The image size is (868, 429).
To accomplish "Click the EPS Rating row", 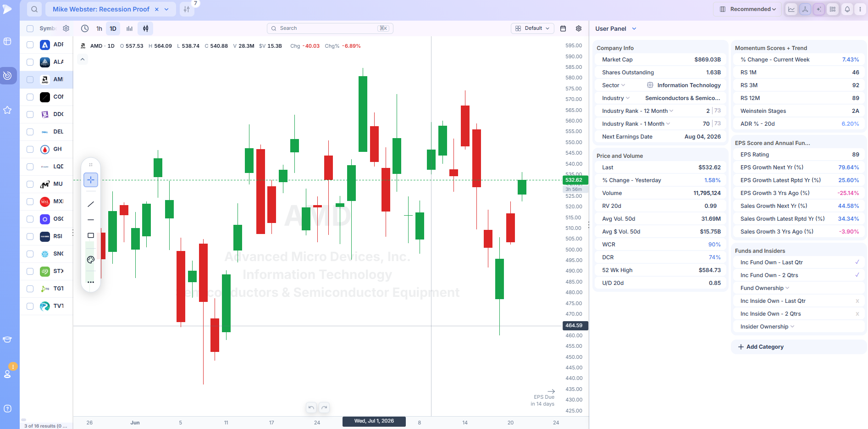I will pos(799,155).
